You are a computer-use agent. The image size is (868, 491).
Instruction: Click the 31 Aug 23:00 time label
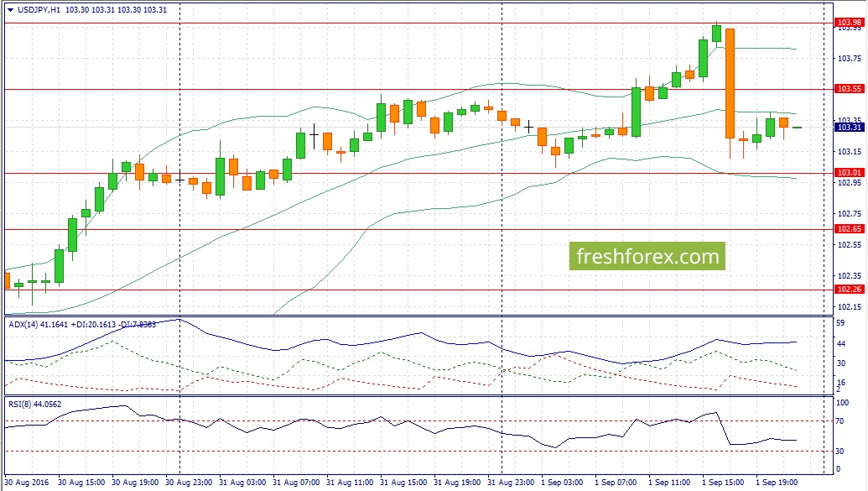[x=511, y=482]
